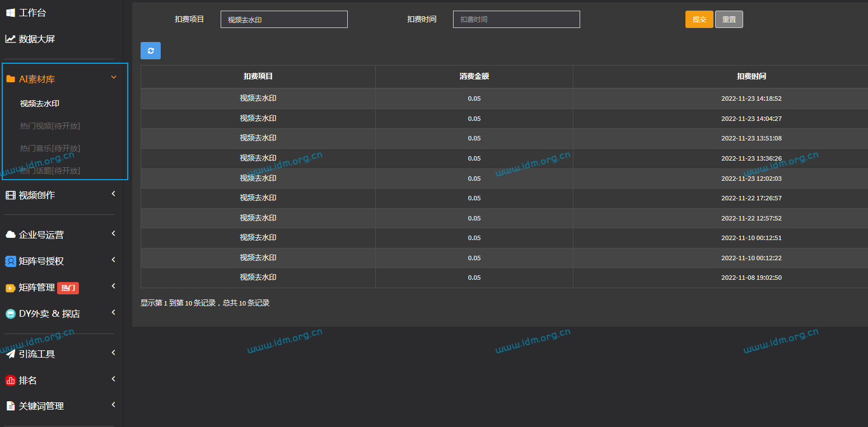
Task: Click the shop icon beside DY外卖 & 探店
Action: [x=11, y=314]
